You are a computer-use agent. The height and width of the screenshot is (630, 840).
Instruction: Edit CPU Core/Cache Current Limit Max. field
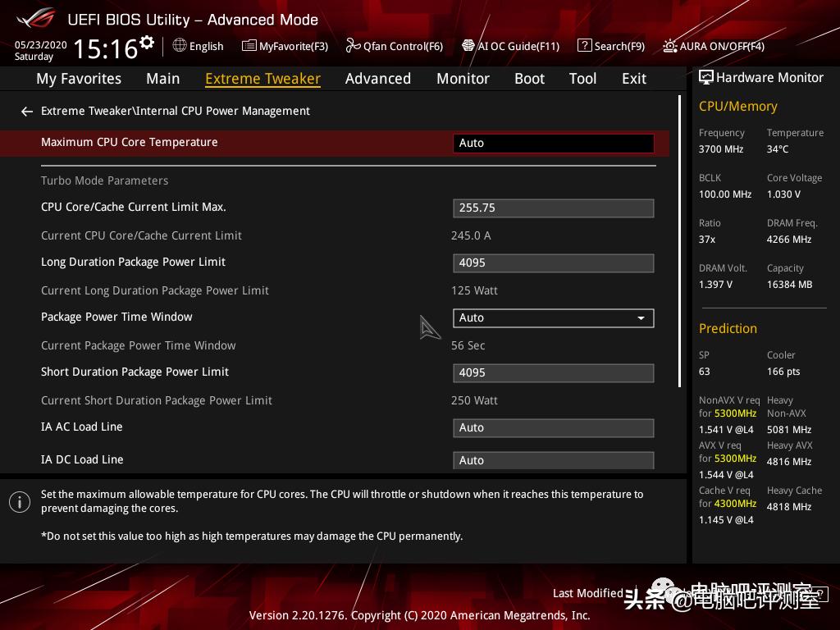point(554,208)
